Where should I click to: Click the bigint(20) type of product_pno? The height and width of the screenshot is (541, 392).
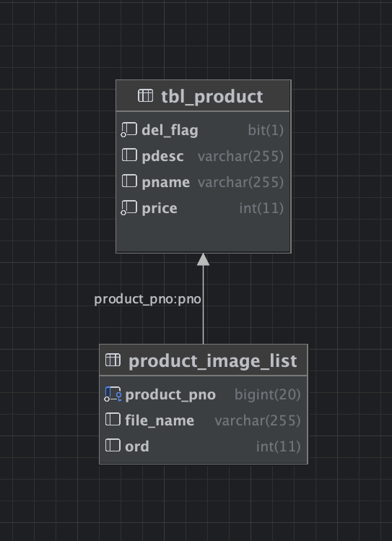tap(268, 395)
